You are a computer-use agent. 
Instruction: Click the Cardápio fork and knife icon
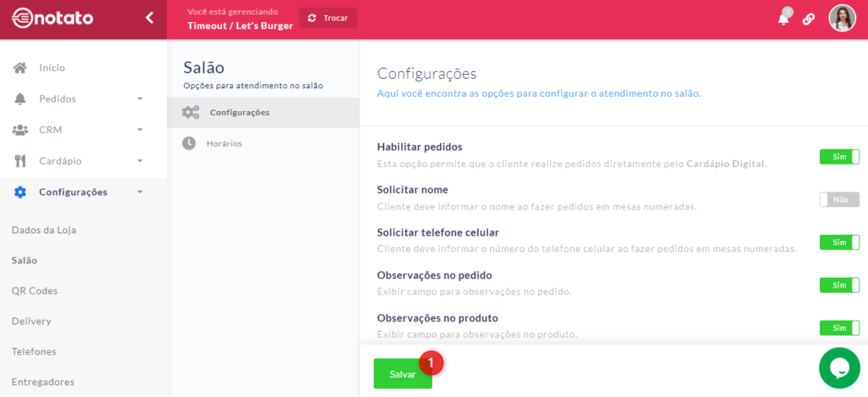click(x=20, y=160)
